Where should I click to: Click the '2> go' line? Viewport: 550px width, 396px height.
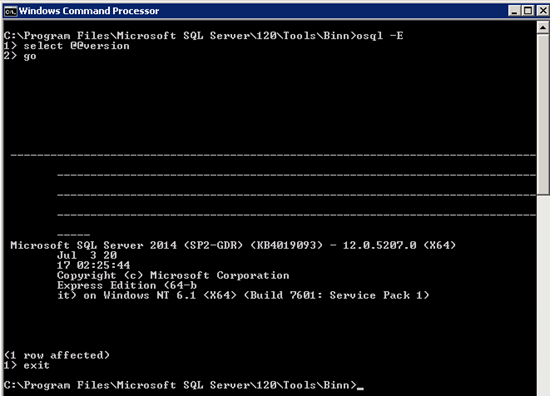click(20, 56)
